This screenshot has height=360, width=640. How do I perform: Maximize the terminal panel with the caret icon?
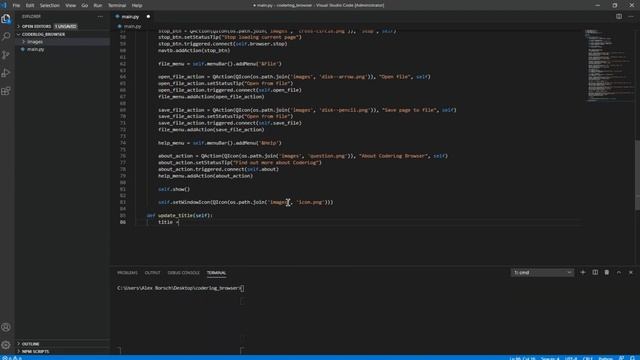pyautogui.click(x=619, y=272)
